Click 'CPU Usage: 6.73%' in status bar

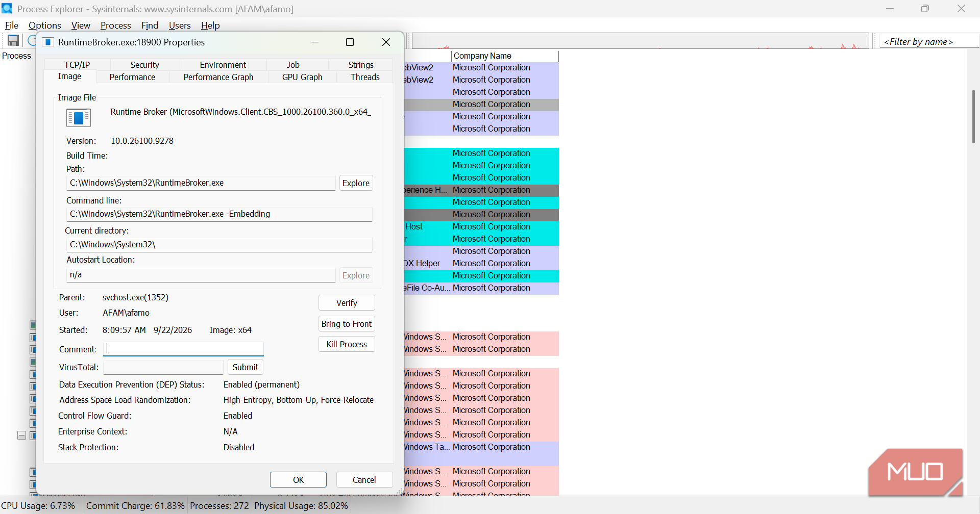tap(38, 506)
